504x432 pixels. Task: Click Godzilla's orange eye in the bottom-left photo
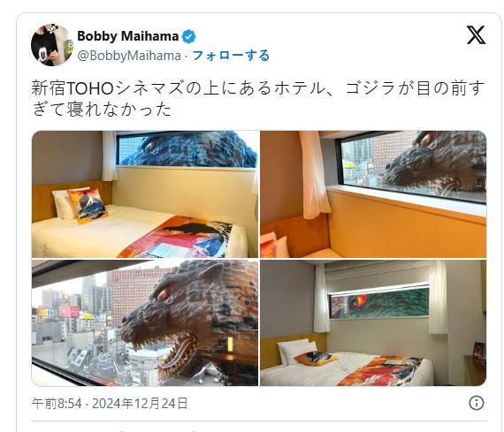click(x=162, y=293)
